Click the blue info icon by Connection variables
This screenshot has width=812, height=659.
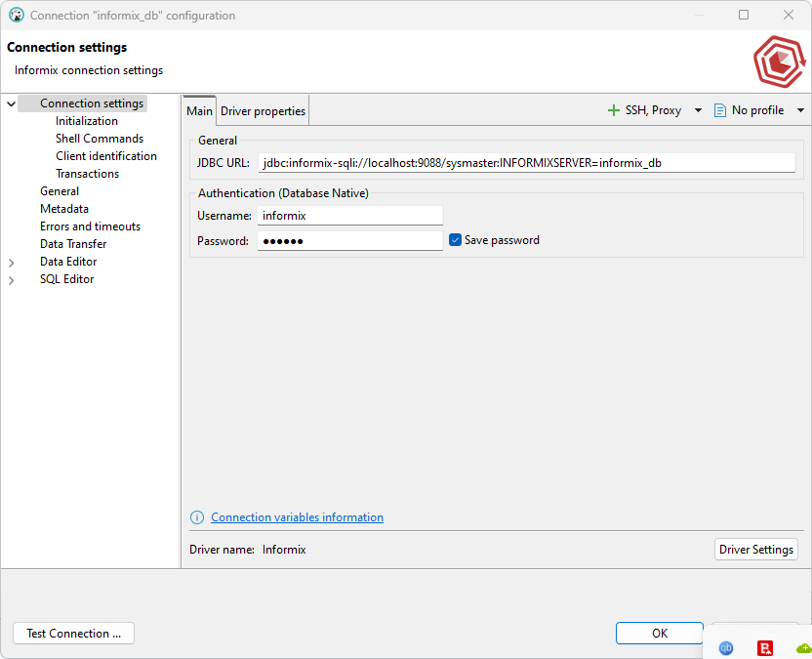click(x=197, y=517)
